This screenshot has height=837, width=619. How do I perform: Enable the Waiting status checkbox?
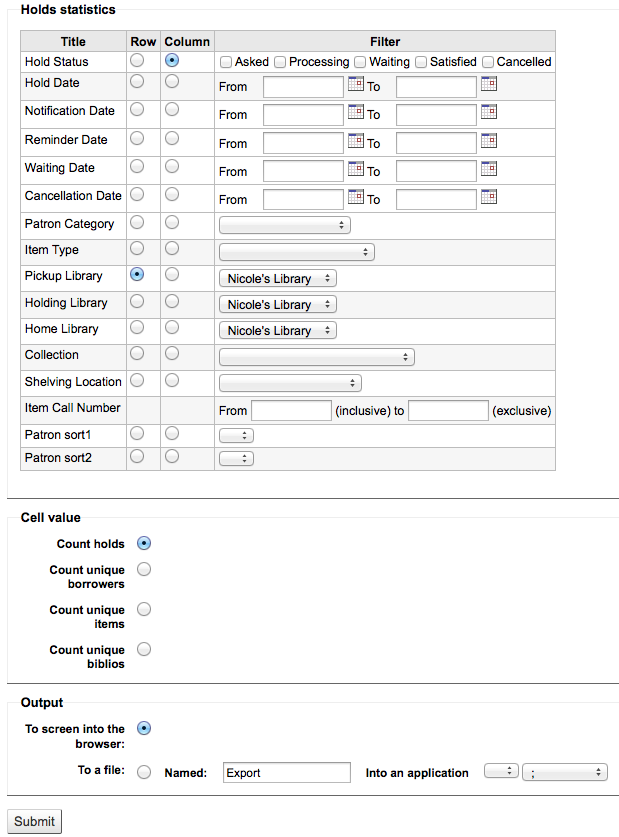(360, 62)
